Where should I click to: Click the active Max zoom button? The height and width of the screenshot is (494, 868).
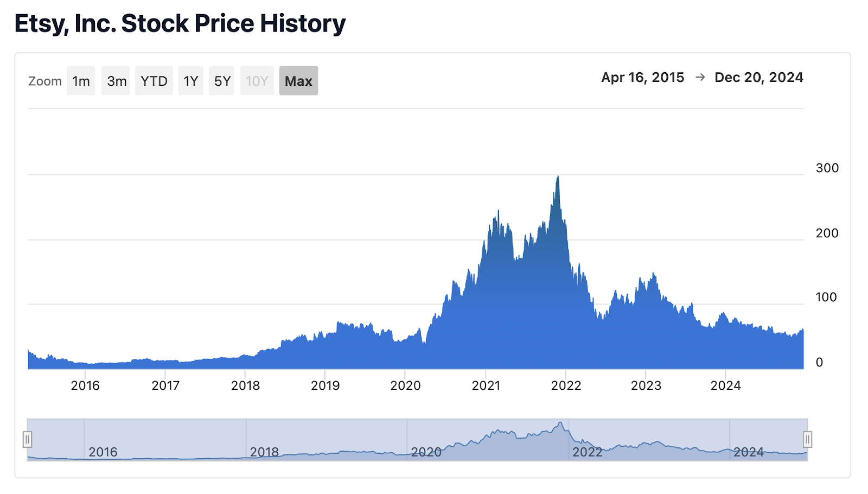[298, 80]
